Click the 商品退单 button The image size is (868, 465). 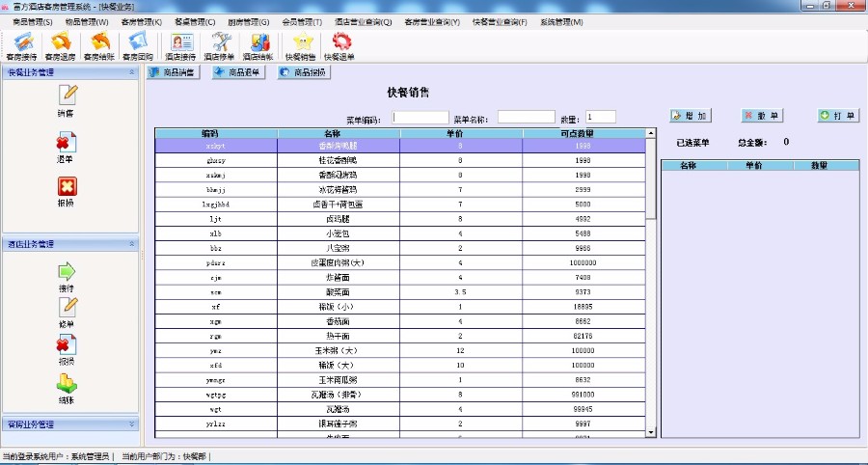238,72
